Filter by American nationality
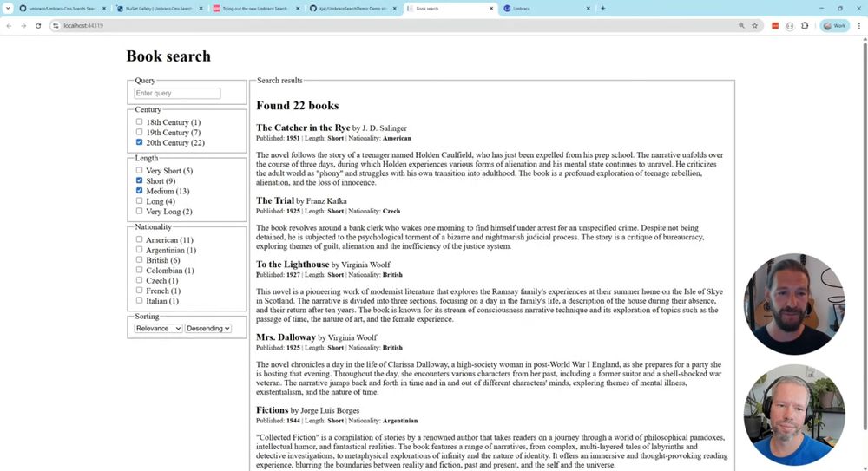The width and height of the screenshot is (868, 471). [x=139, y=239]
